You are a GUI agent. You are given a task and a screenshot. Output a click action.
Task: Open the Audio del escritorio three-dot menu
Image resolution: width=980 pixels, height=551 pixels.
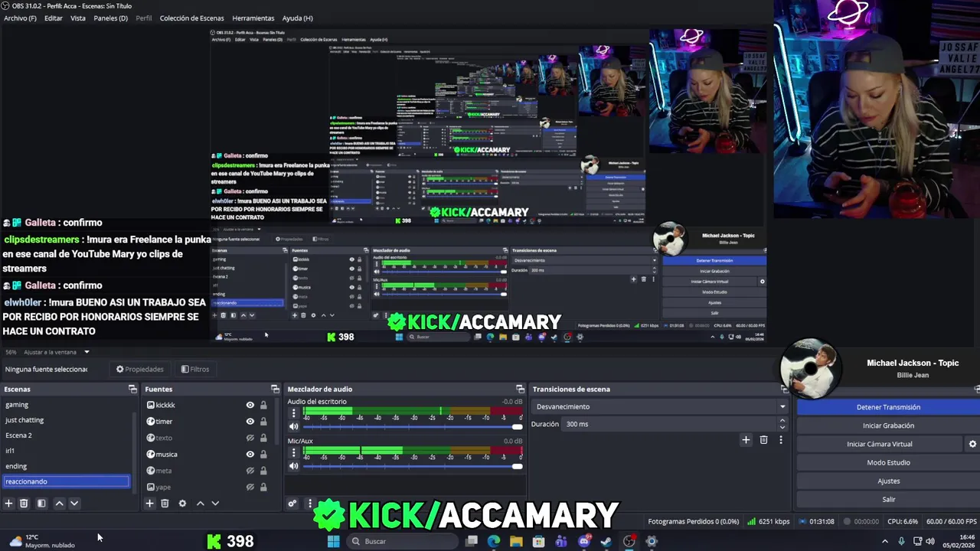point(293,413)
